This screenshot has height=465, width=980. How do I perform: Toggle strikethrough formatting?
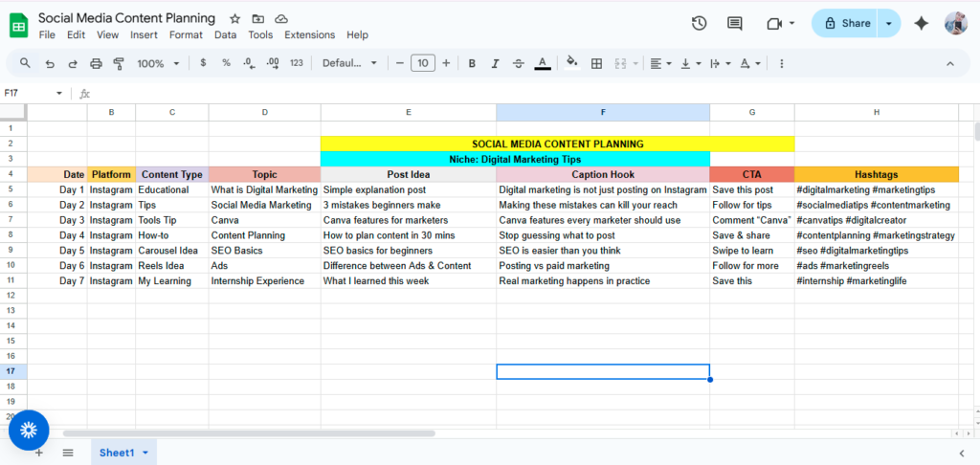click(519, 63)
